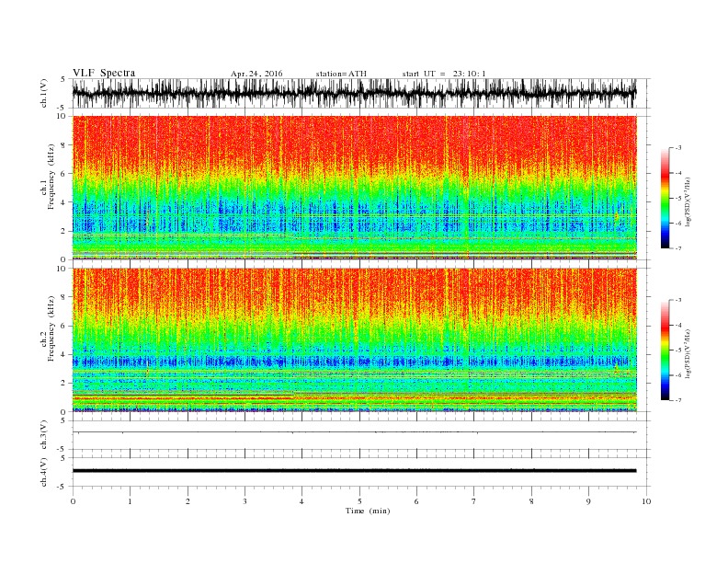Click the flat ch.3 voltage trace strip
728x563 pixels.
(x=355, y=432)
